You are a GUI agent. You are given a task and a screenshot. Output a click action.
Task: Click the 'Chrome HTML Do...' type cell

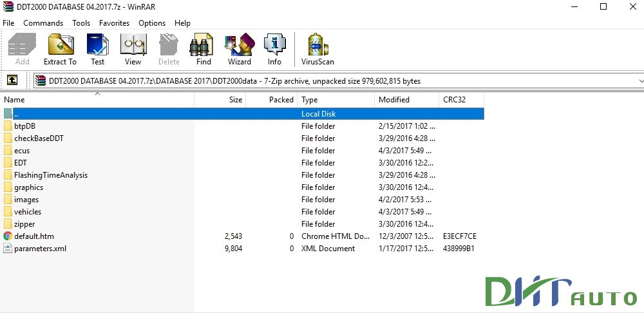click(x=336, y=236)
